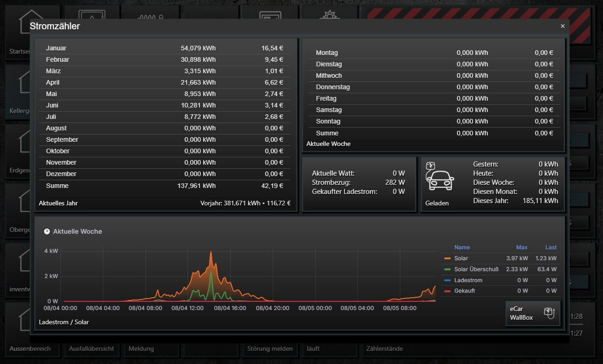This screenshot has height=364, width=603.
Task: Click the yearly Summe value 137,961 kWh
Action: [x=196, y=186]
